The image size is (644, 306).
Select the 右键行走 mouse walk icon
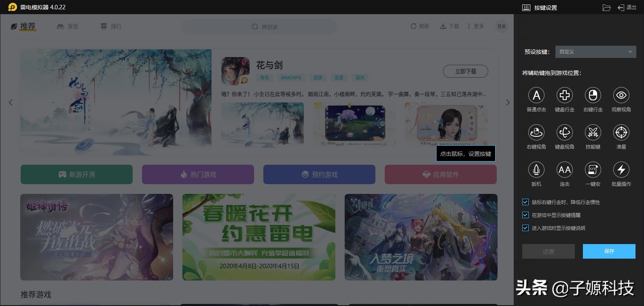click(x=593, y=95)
